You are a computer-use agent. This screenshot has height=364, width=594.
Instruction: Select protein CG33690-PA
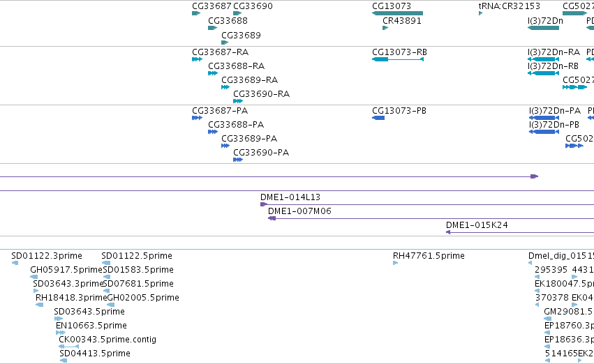tap(238, 160)
